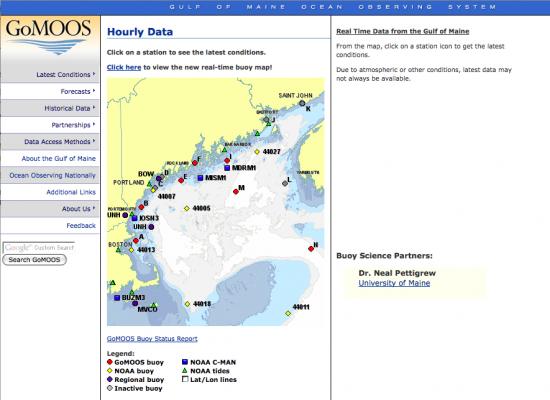
Task: Click inactive buoy K near Saint John
Action: pyautogui.click(x=302, y=103)
